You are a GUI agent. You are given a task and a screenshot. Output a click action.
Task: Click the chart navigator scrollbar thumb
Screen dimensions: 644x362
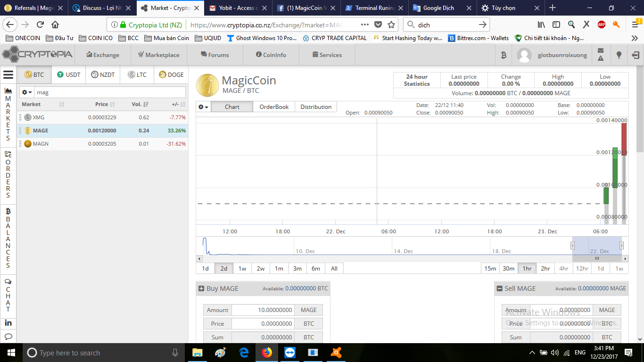click(x=597, y=258)
